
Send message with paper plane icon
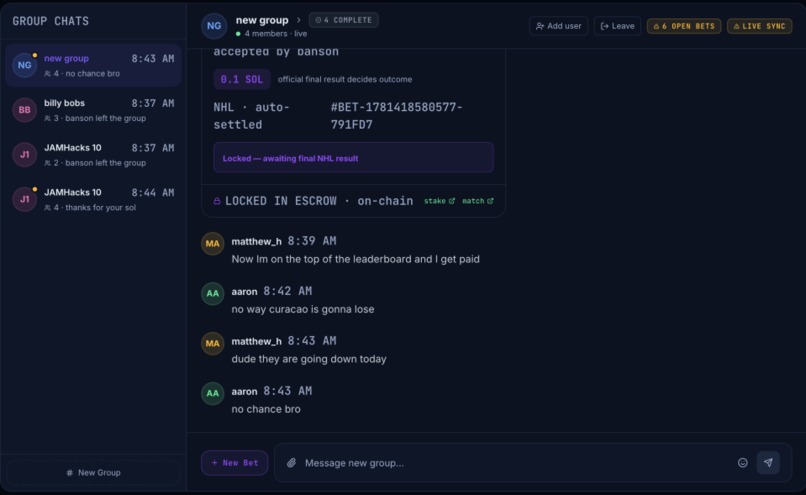click(x=768, y=463)
